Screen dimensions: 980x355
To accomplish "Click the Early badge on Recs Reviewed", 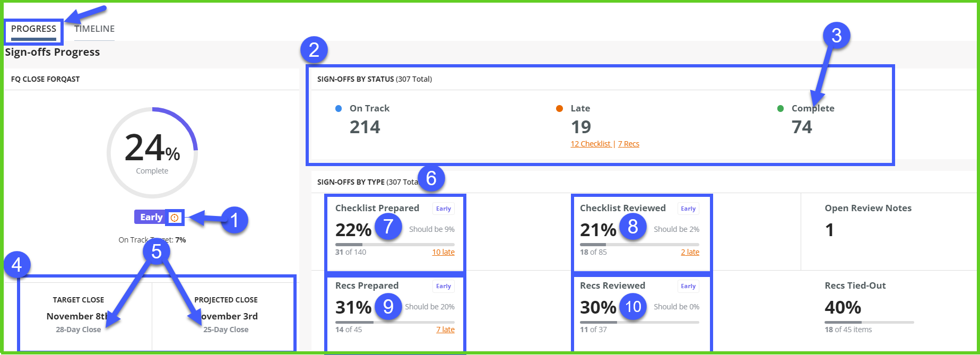I will coord(688,286).
